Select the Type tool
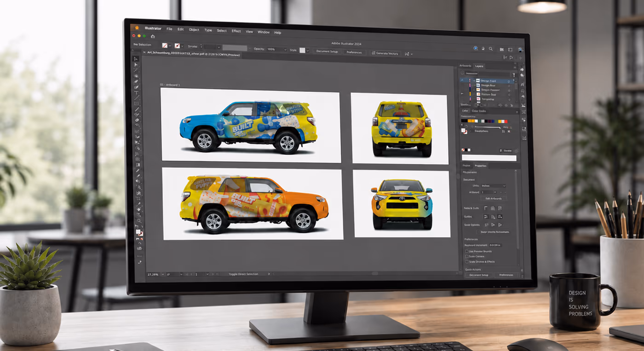Viewport: 644px width, 351px height. tap(137, 92)
